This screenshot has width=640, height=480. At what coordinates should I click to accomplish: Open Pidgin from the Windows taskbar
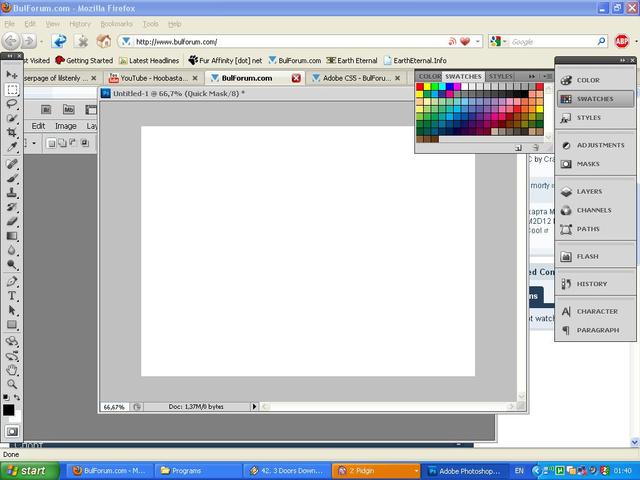[x=375, y=470]
